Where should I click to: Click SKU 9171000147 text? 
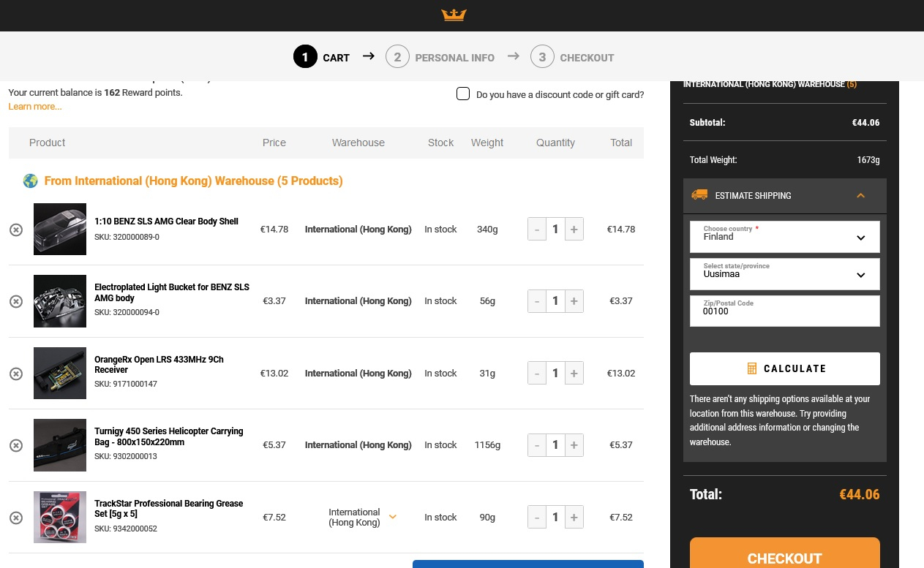(x=126, y=384)
